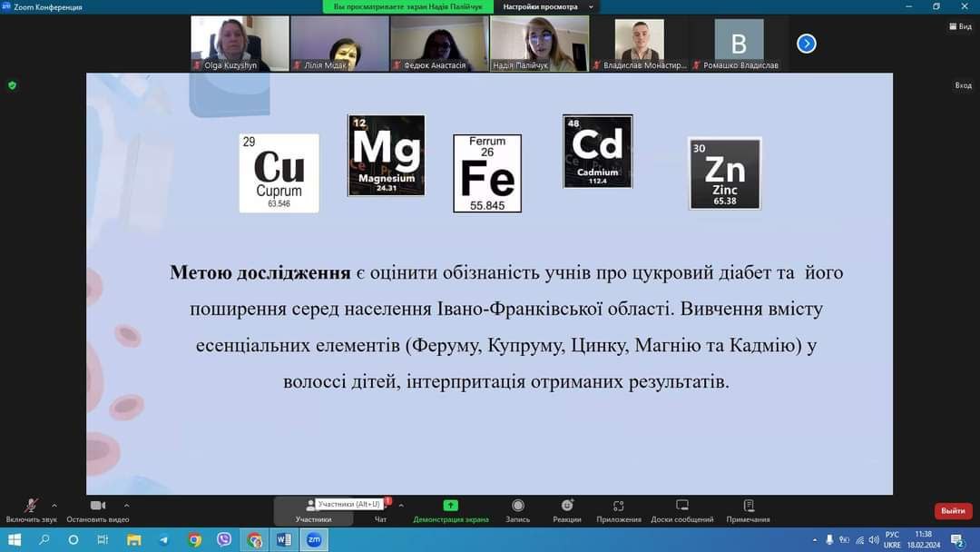
Task: Open Примечания notes panel
Action: click(x=748, y=510)
